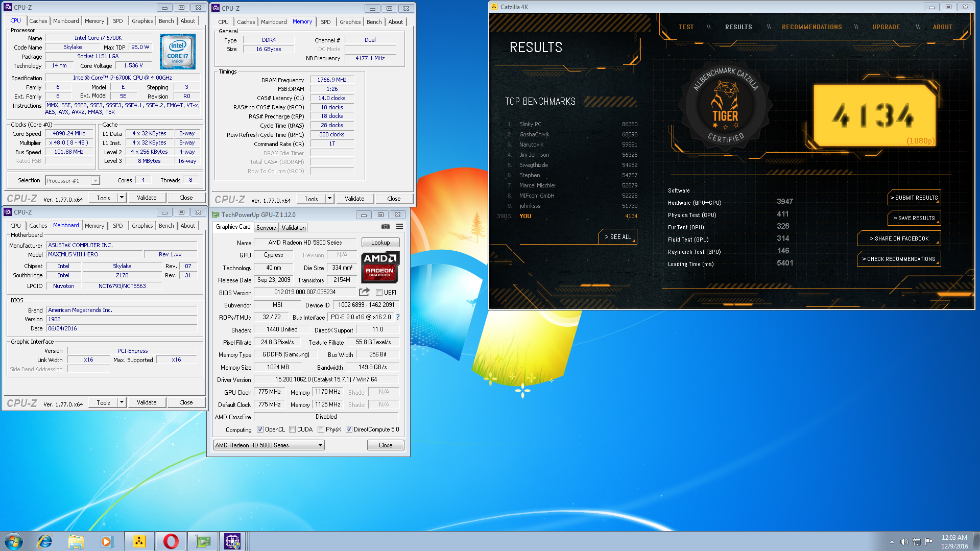Open the Windows Start orb

(14, 541)
